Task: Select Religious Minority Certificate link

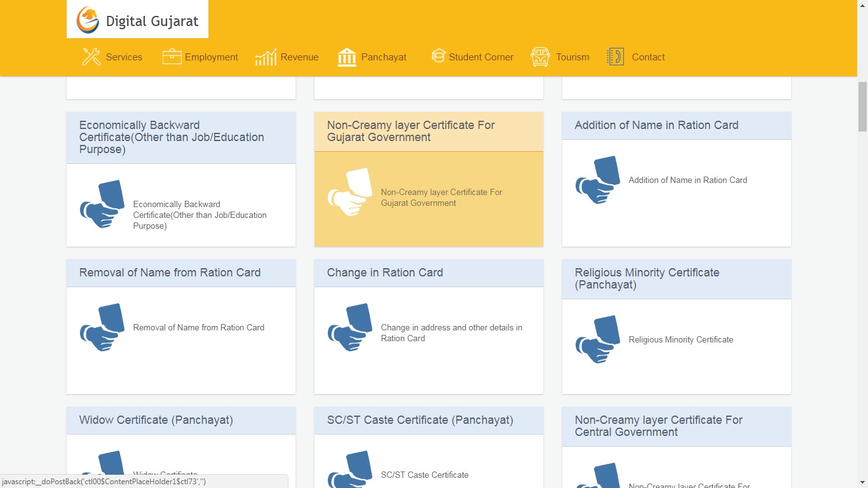Action: (681, 340)
